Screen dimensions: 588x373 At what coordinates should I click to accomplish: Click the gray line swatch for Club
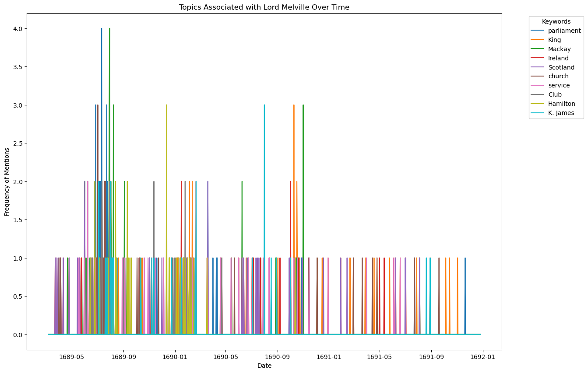[538, 94]
